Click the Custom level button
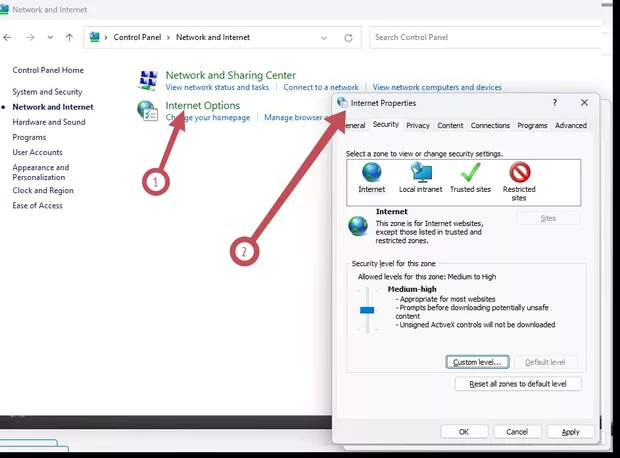Viewport: 620px width, 458px height. point(477,362)
